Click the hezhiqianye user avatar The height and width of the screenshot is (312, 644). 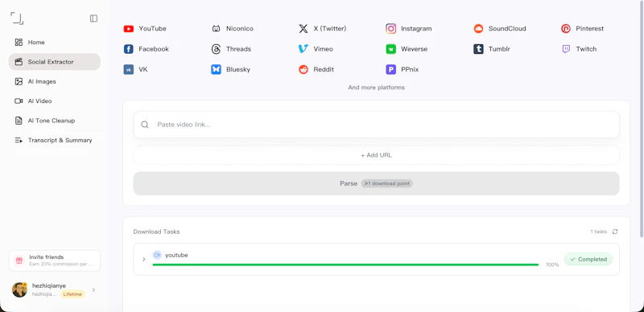pyautogui.click(x=19, y=289)
